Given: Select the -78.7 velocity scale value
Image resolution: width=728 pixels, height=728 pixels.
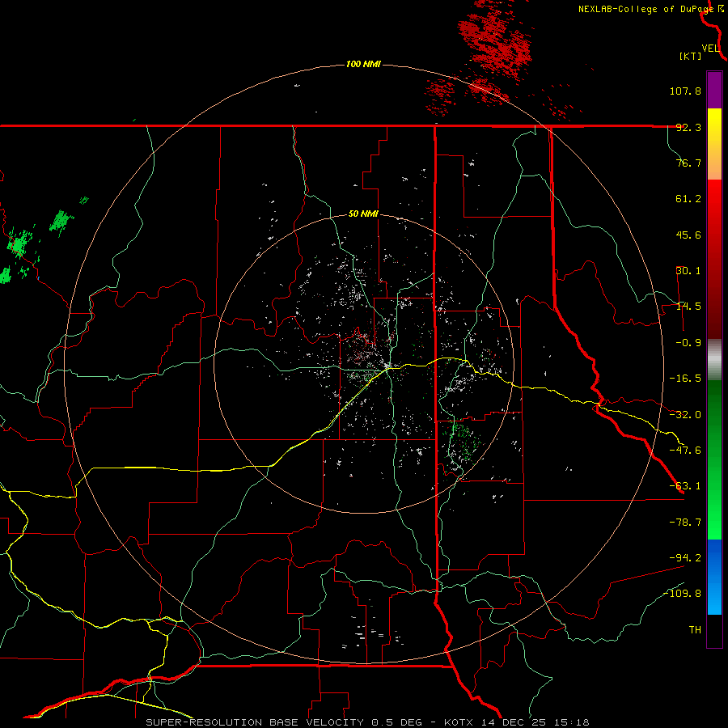Looking at the screenshot, I should [685, 523].
